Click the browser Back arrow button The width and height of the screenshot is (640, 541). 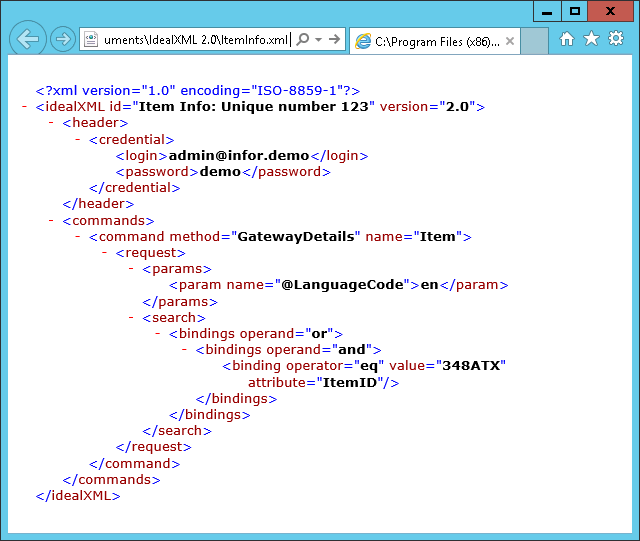[28, 40]
